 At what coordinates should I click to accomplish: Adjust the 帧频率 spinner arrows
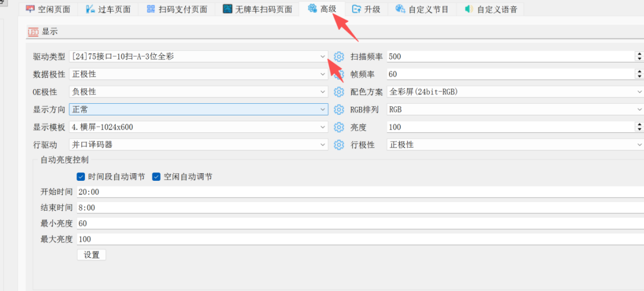pos(639,74)
